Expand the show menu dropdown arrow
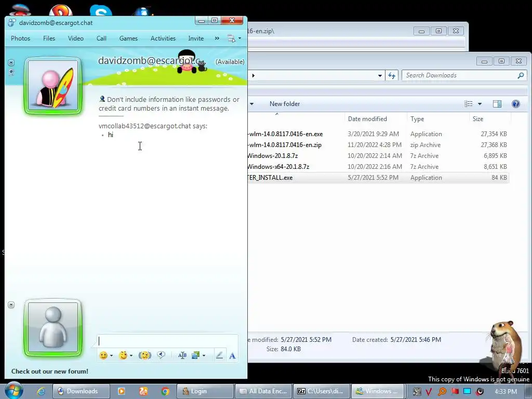This screenshot has height=399, width=532. pyautogui.click(x=240, y=38)
